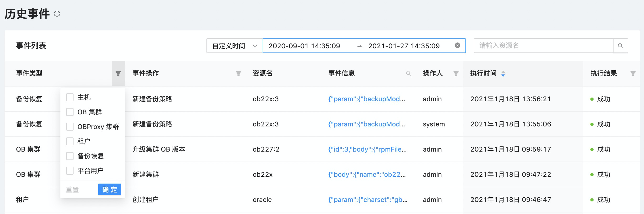644x214 pixels.
Task: Sort by 执行时间
Action: [x=503, y=74]
